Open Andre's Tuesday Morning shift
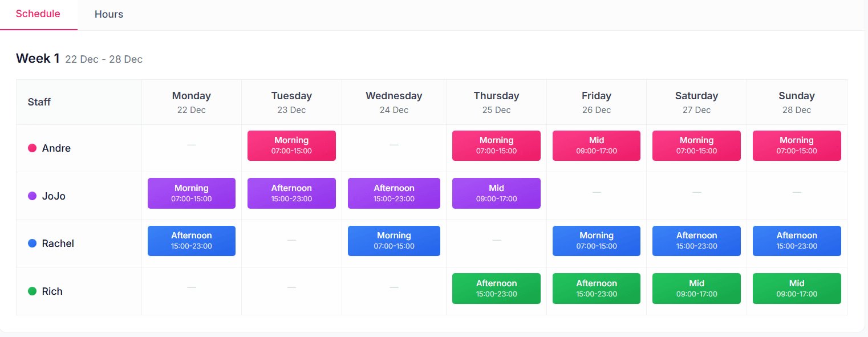This screenshot has height=337, width=868. point(291,145)
